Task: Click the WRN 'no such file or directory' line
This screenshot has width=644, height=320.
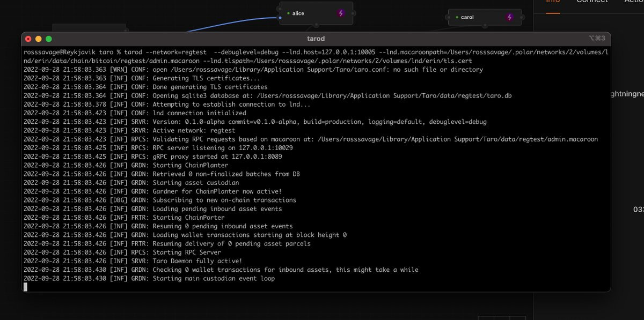Action: 253,70
